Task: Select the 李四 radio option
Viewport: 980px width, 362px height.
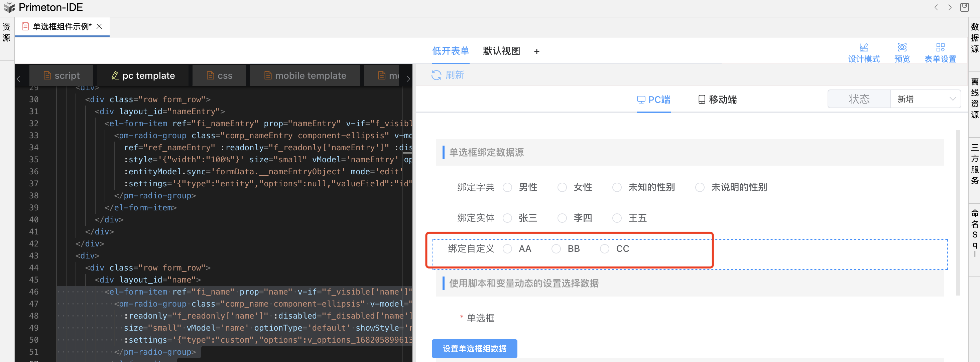Action: tap(562, 218)
